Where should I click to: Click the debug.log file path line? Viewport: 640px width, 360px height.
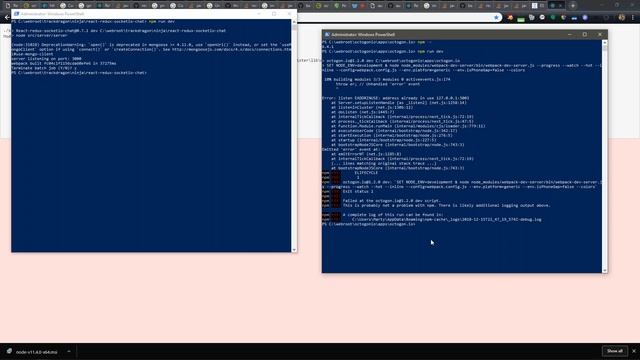point(447,220)
